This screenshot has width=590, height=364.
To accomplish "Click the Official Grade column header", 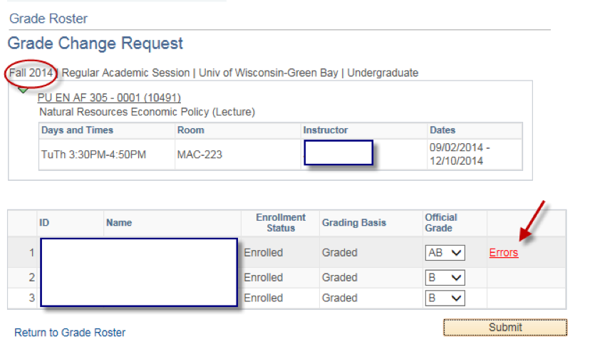I will click(441, 223).
